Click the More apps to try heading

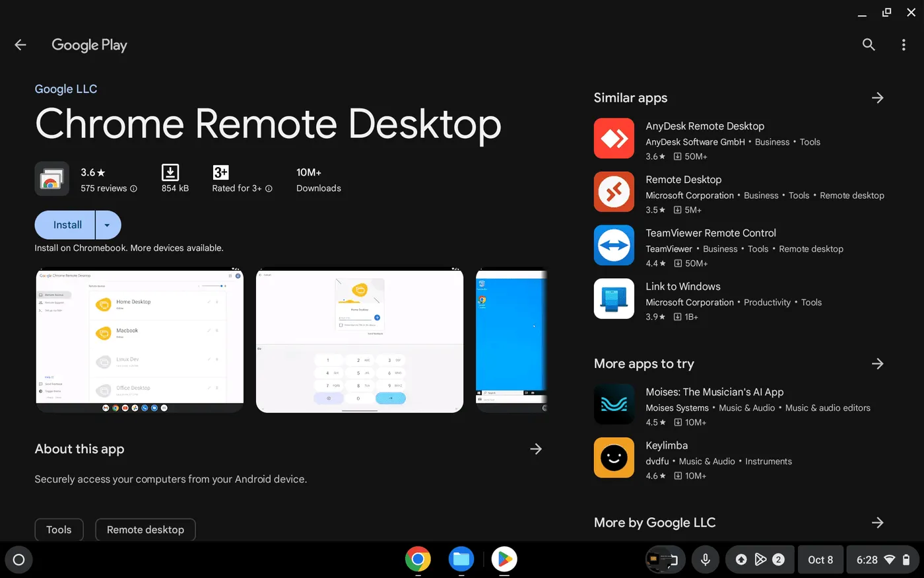(x=644, y=364)
